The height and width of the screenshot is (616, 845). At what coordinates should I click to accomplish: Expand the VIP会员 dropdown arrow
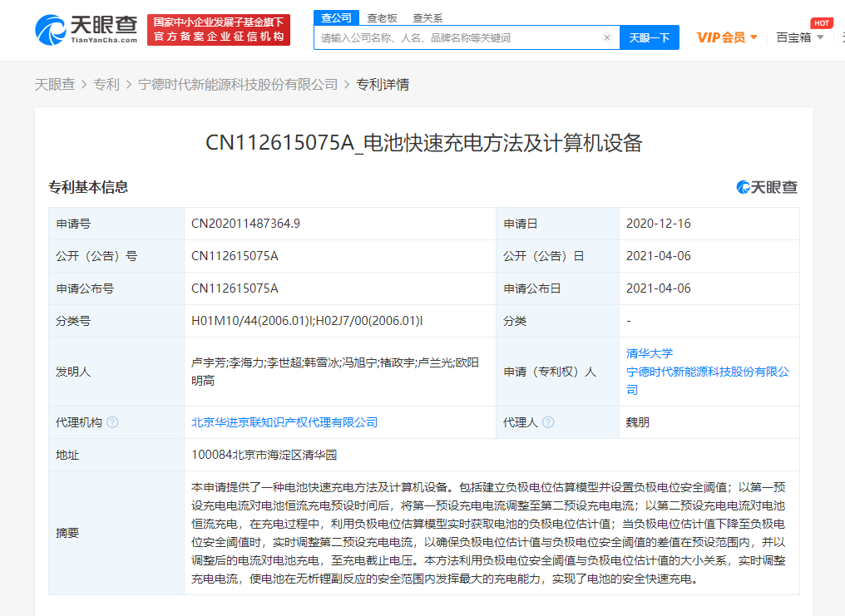[x=754, y=37]
